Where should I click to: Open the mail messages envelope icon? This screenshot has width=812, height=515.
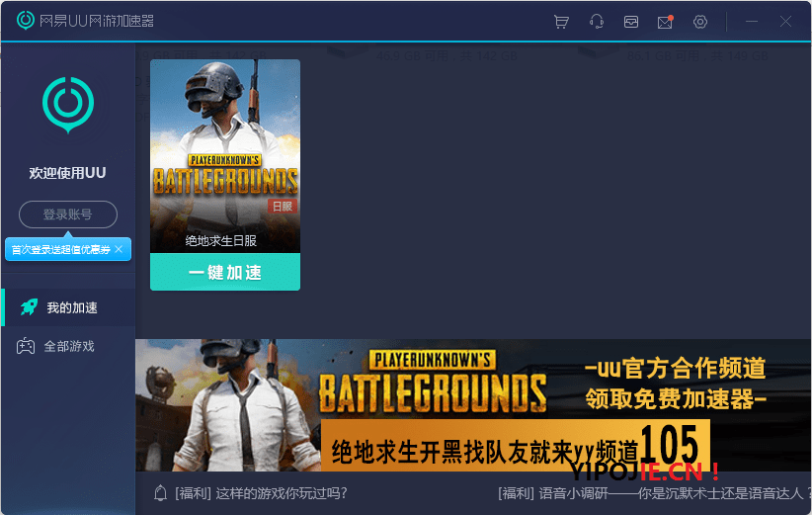tap(666, 22)
